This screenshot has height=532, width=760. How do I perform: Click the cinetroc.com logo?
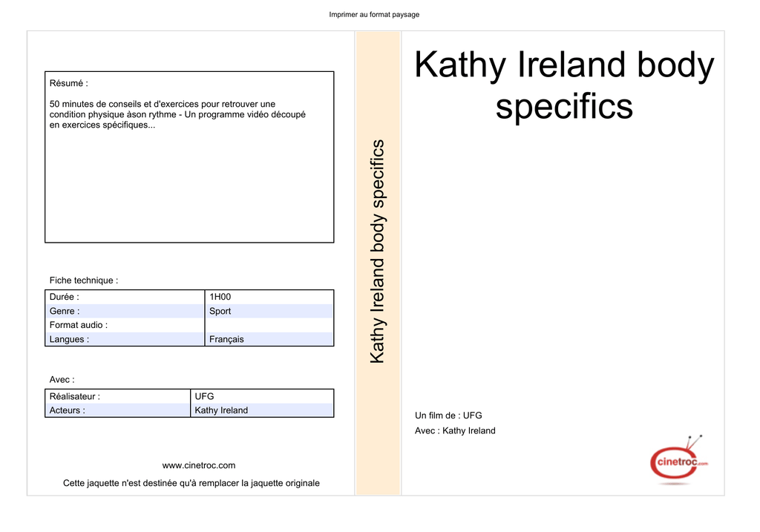point(678,460)
